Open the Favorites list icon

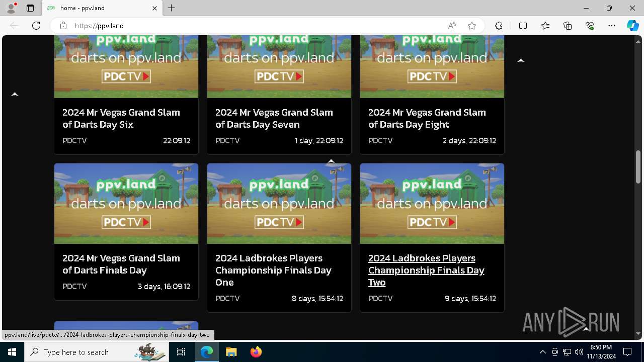pos(545,26)
